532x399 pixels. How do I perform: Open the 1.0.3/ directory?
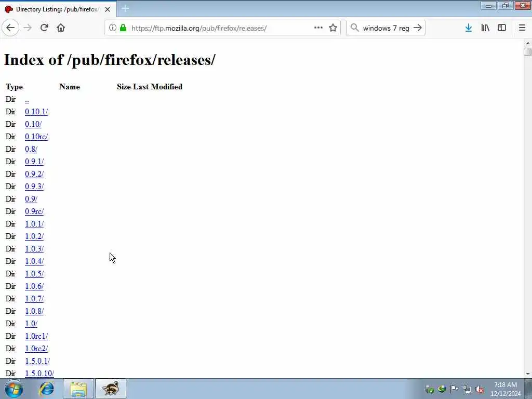click(34, 249)
